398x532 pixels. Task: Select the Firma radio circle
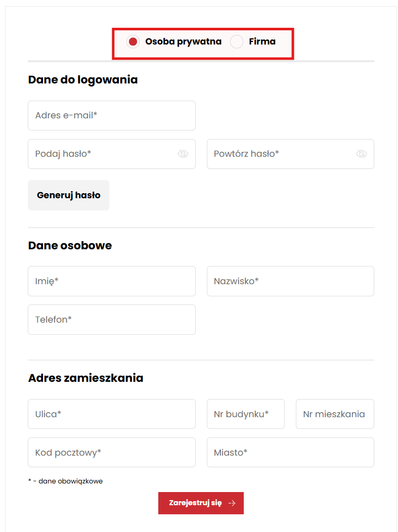click(x=237, y=42)
